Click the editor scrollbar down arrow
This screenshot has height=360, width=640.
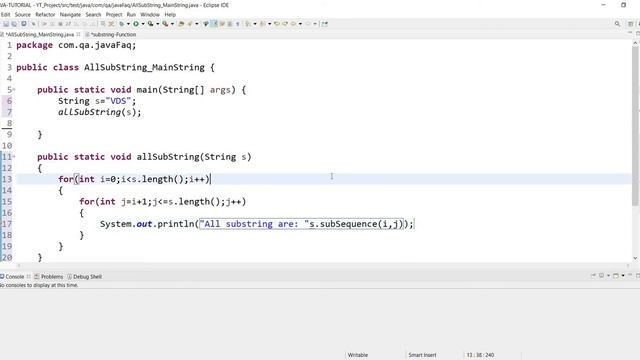[x=635, y=258]
